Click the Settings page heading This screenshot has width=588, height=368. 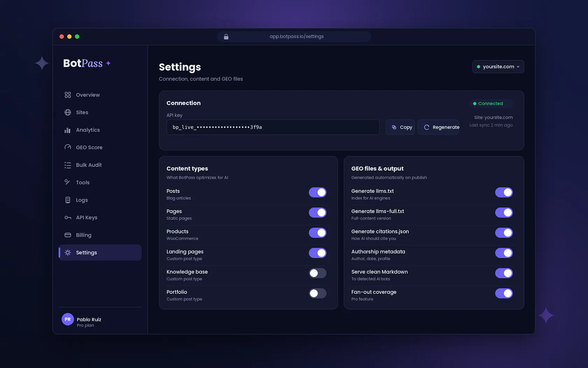click(x=180, y=67)
